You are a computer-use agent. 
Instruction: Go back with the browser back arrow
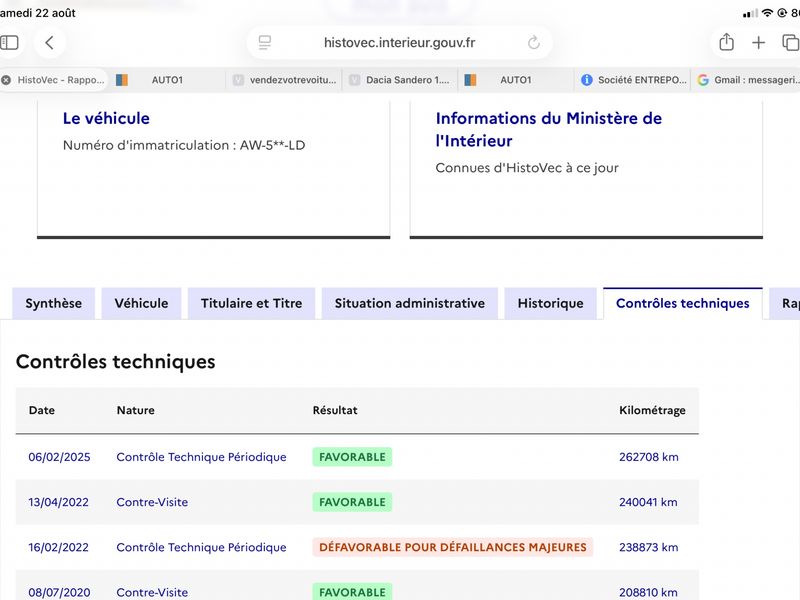49,42
